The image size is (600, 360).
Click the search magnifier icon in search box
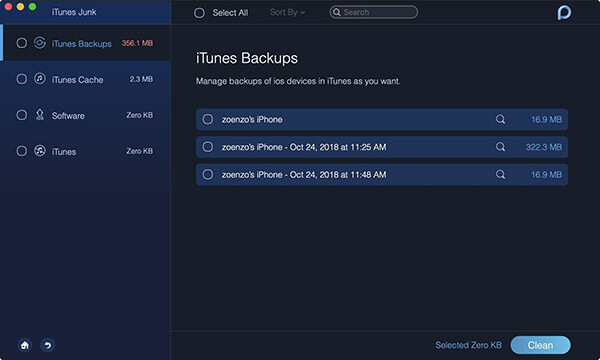pos(336,12)
